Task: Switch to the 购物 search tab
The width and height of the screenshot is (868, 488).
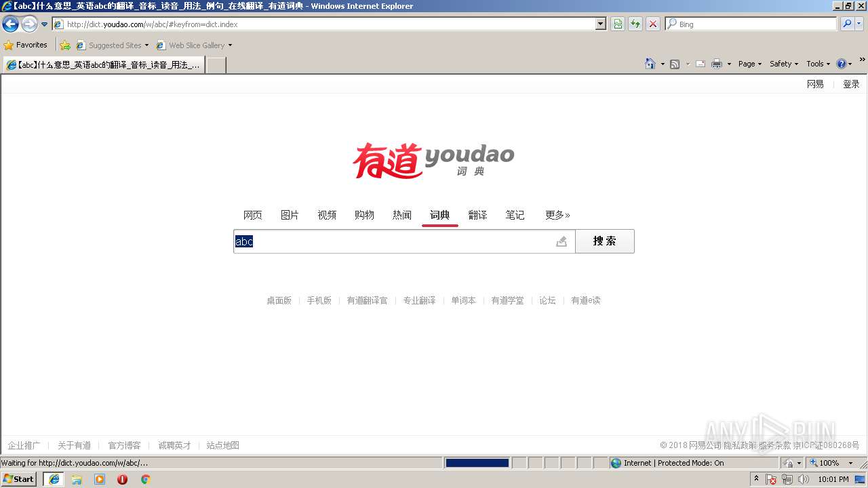Action: tap(364, 215)
